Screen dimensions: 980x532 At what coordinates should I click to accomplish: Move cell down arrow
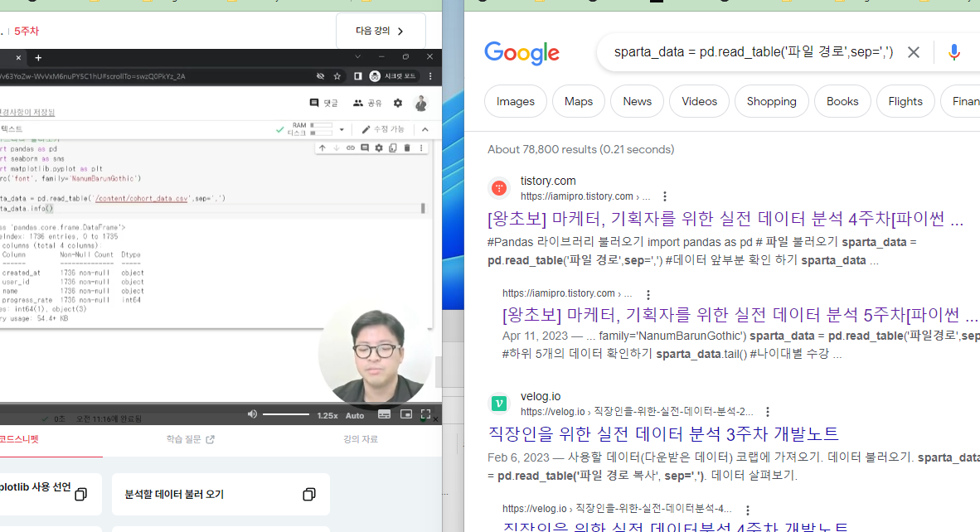click(337, 148)
